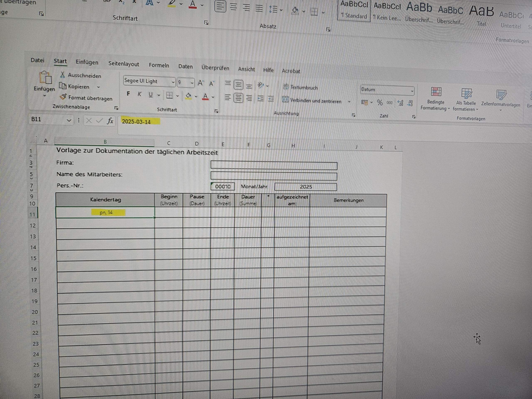Click column header C

169,143
